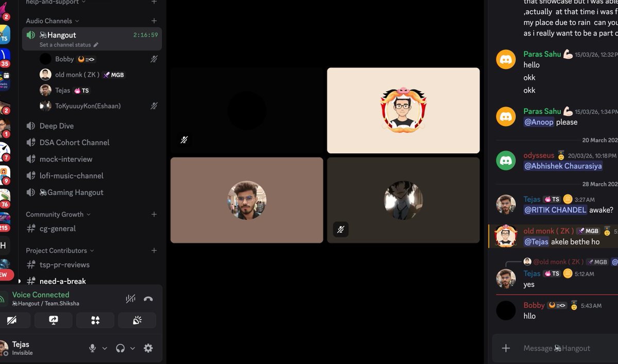Open output device dropdown beside headphones
The width and height of the screenshot is (618, 364).
coord(132,349)
